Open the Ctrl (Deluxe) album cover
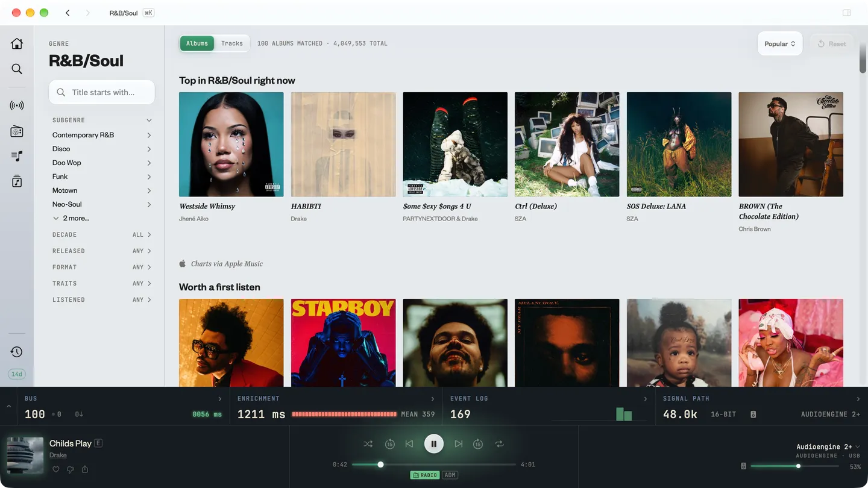 click(567, 144)
